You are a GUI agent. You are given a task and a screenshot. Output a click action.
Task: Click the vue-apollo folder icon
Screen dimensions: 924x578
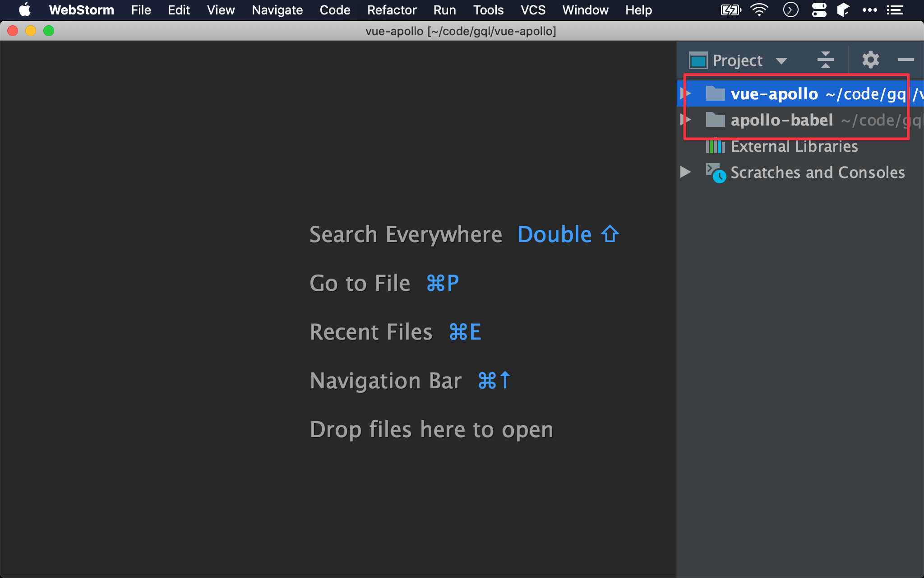tap(715, 93)
